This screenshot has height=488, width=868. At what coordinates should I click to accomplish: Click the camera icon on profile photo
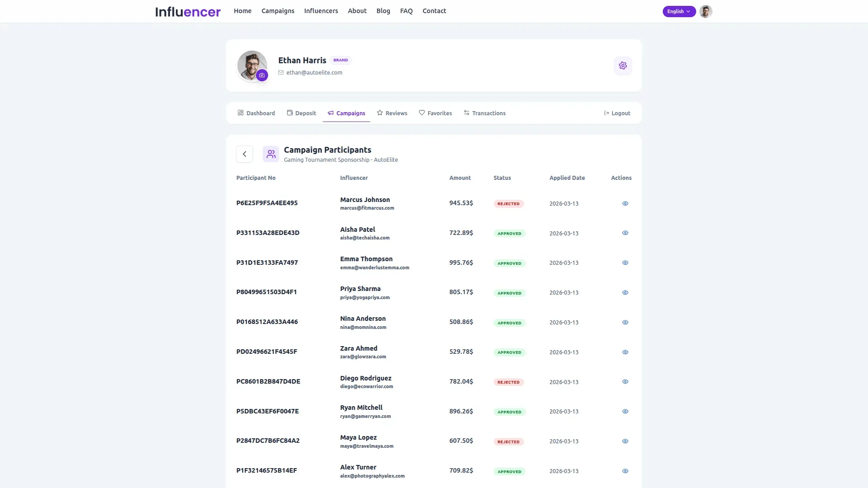262,75
